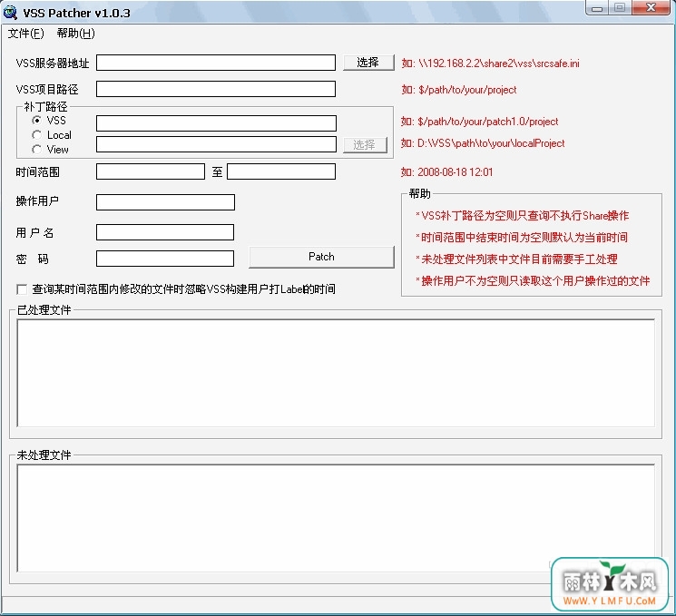Click the help line '*未处理文件列表中文件目前需要手工处理'

click(516, 259)
